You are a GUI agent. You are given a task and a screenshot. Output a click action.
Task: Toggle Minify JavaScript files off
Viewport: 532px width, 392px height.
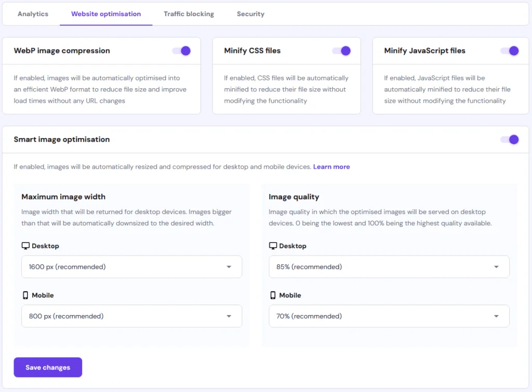click(510, 51)
